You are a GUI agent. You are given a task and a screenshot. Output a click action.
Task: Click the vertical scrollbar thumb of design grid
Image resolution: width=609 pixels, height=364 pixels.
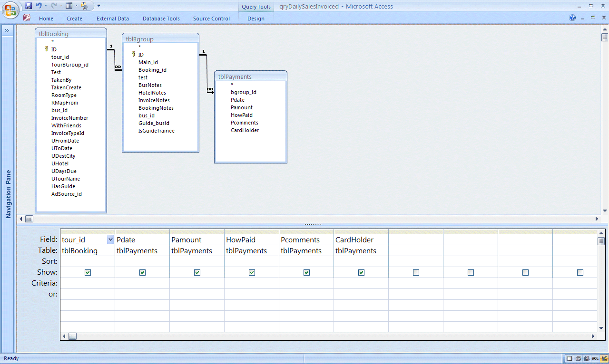point(601,241)
